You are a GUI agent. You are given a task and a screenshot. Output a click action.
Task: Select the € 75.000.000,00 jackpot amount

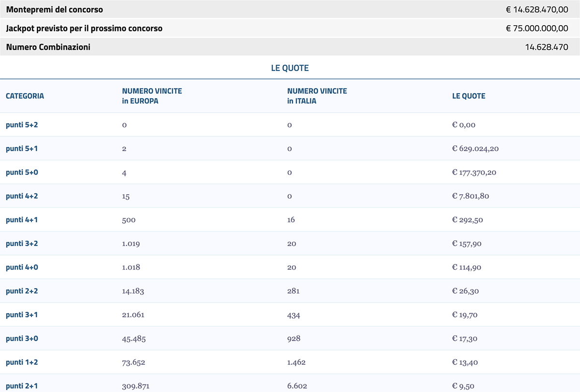[537, 29]
